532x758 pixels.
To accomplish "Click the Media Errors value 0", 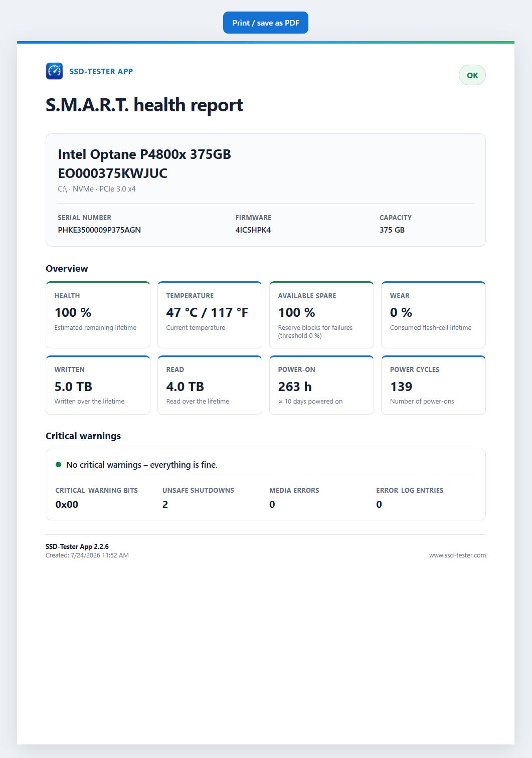I will (272, 504).
